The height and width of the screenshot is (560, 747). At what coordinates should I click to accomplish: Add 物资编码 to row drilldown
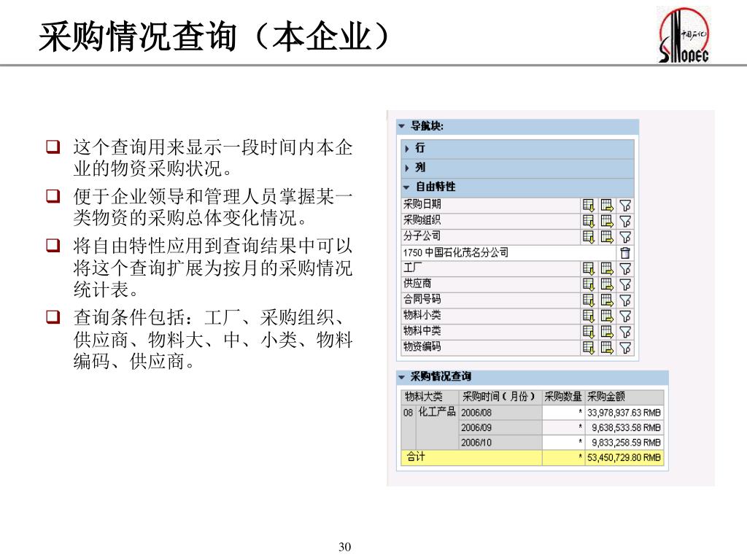click(589, 347)
